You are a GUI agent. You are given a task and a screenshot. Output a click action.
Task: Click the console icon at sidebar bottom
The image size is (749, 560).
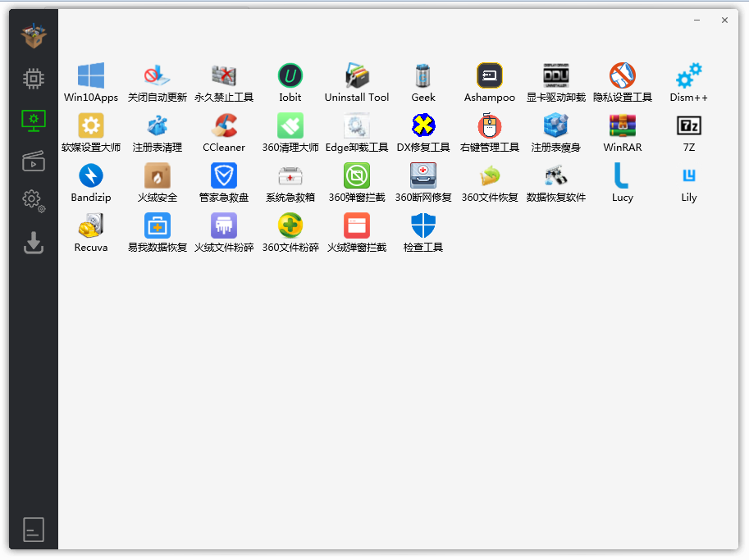coord(34,530)
